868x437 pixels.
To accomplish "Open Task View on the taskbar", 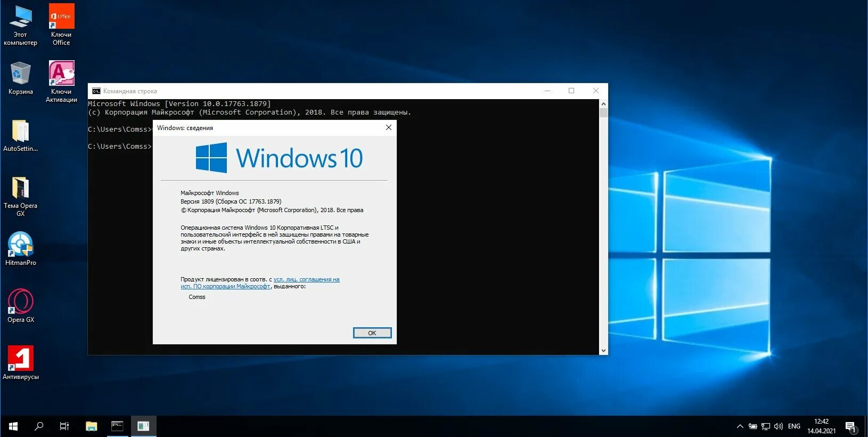I will pyautogui.click(x=64, y=426).
